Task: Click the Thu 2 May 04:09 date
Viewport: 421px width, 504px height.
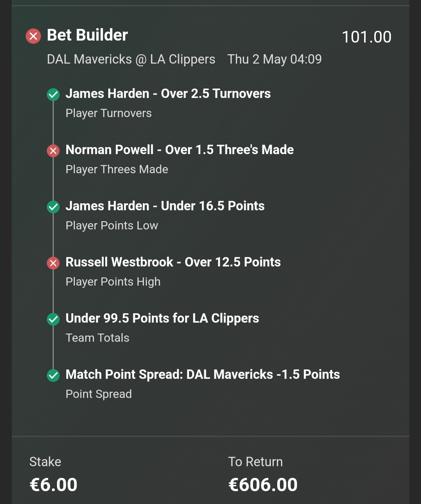Action: coord(274,59)
